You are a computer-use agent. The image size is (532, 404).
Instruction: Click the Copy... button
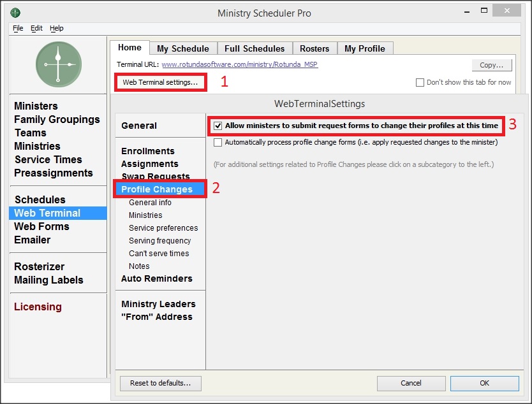tap(491, 65)
